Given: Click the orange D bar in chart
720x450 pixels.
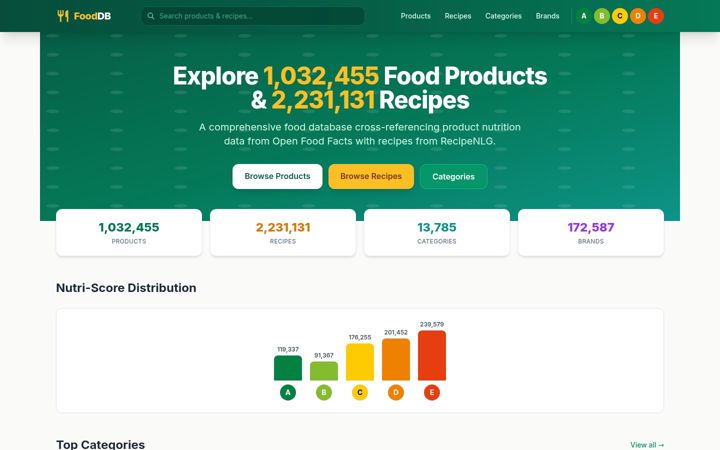Looking at the screenshot, I should [396, 360].
